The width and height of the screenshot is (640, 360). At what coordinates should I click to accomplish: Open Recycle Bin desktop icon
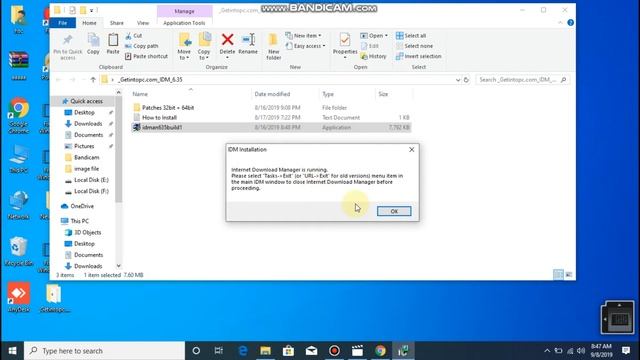tap(18, 252)
